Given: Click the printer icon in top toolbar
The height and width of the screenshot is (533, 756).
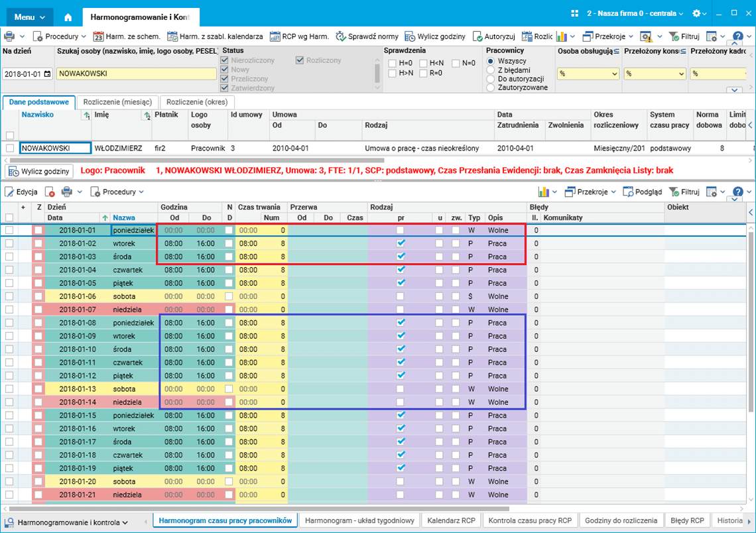Looking at the screenshot, I should point(9,36).
